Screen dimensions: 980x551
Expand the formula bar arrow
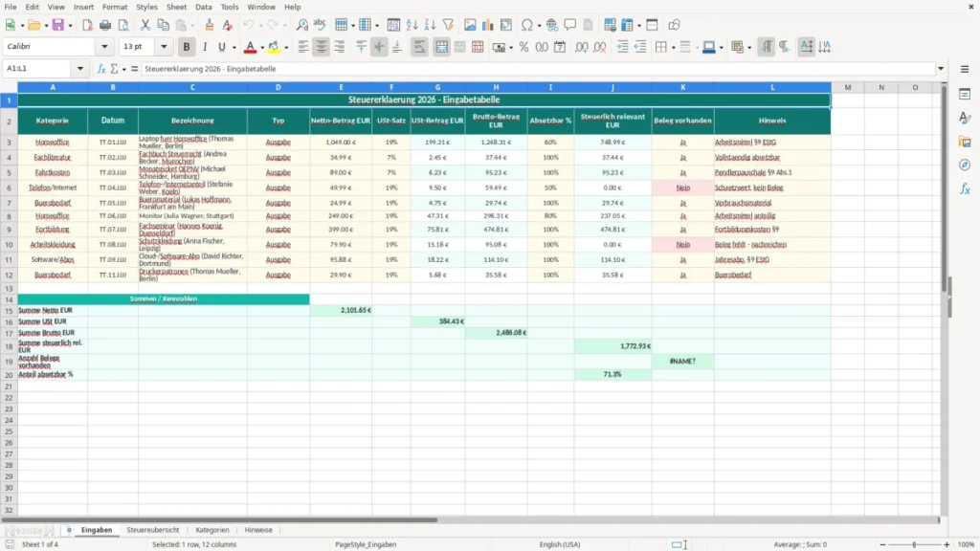[x=941, y=69]
